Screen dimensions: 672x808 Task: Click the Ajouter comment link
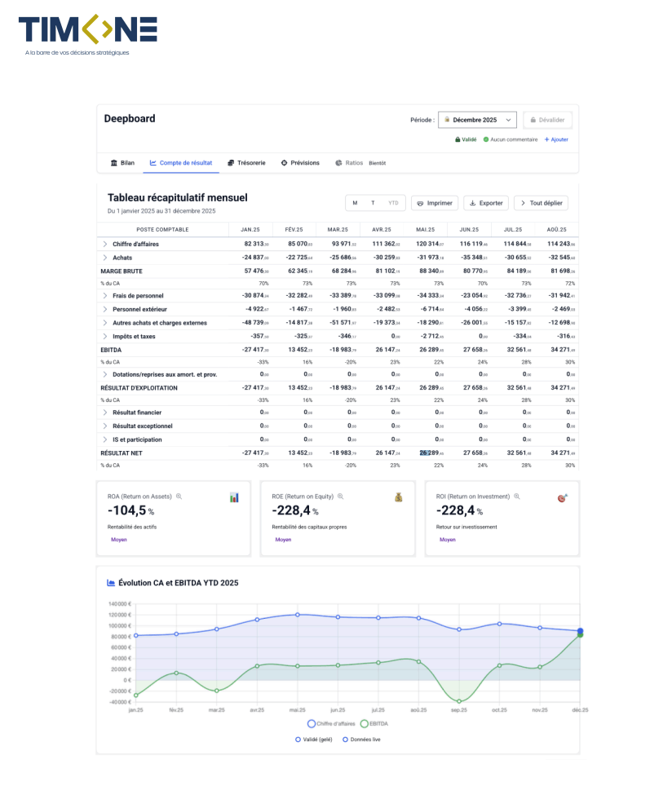pyautogui.click(x=556, y=139)
